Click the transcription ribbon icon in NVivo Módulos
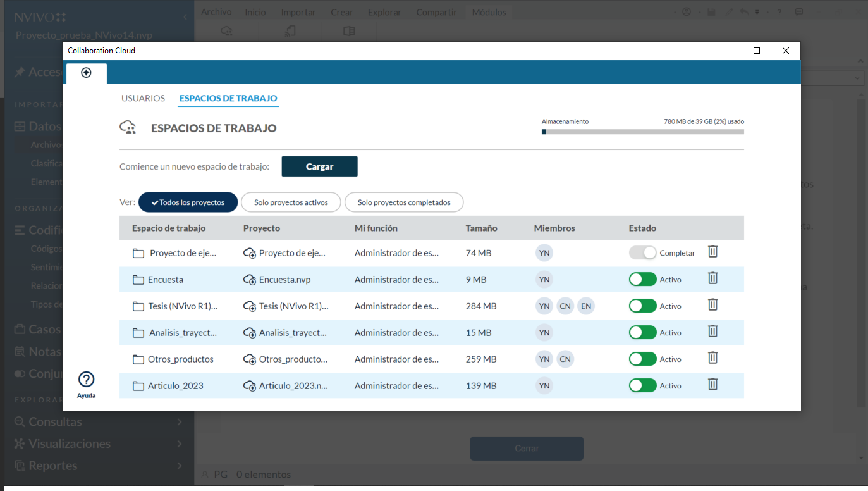 click(x=290, y=31)
